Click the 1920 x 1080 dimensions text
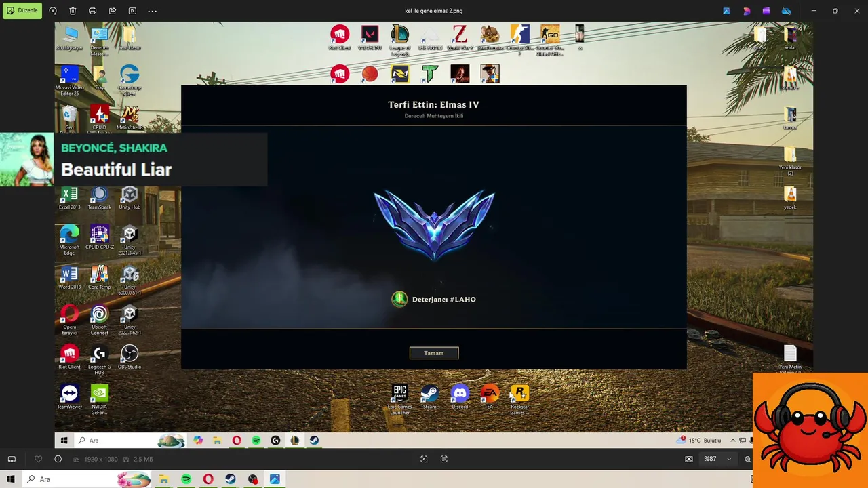The image size is (868, 488). [100, 459]
